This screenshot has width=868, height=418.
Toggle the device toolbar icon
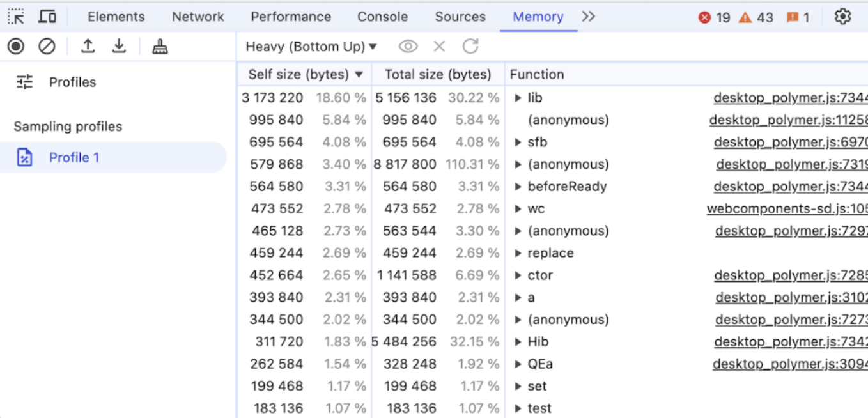point(47,17)
